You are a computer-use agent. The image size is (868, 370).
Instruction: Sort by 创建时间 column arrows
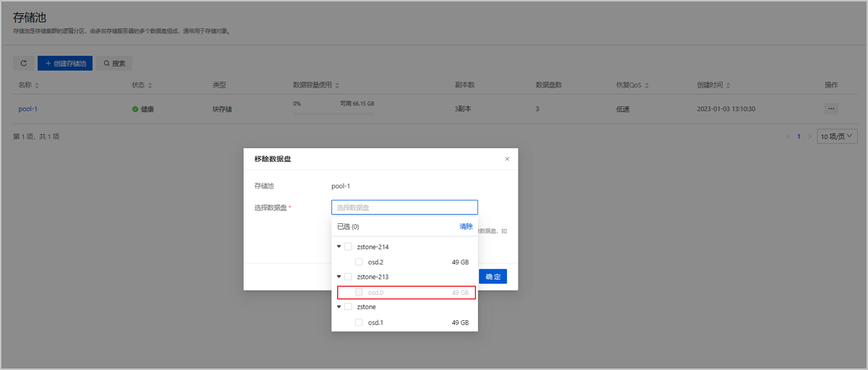point(728,85)
